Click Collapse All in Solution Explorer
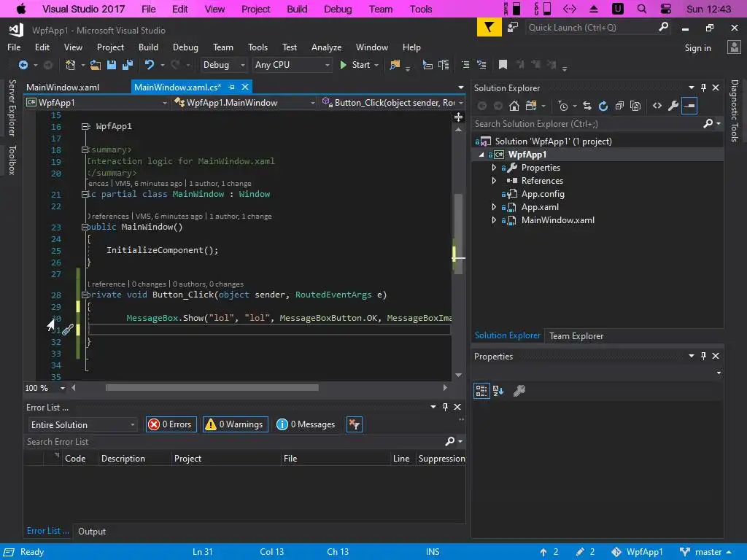Viewport: 747px width, 560px height. click(619, 106)
